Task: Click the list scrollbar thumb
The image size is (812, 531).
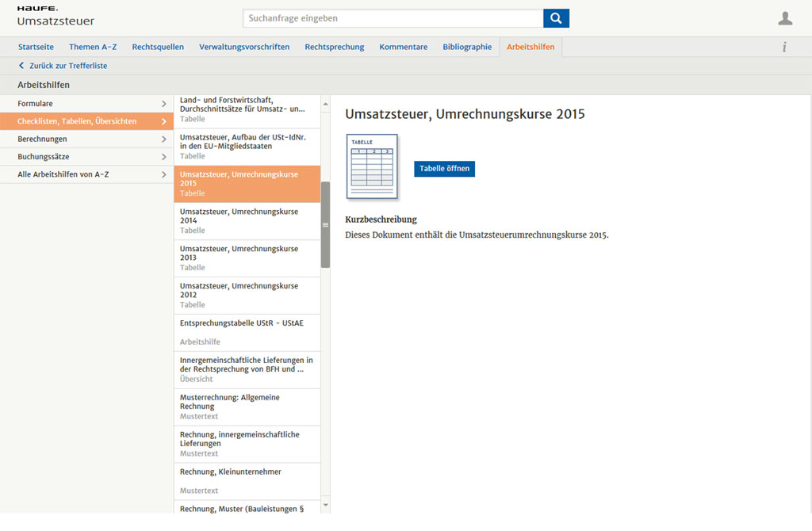Action: coord(325,224)
